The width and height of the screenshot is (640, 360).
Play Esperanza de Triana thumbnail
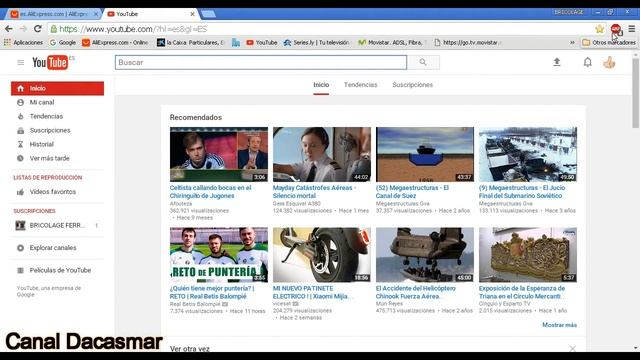point(528,255)
